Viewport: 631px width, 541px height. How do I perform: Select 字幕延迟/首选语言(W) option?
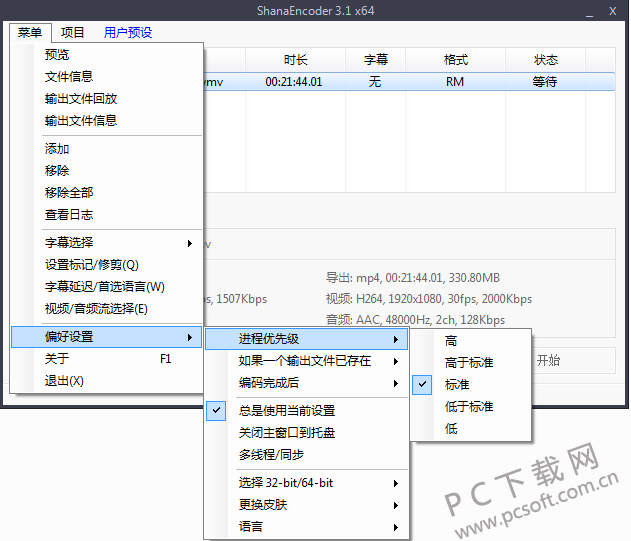(107, 287)
